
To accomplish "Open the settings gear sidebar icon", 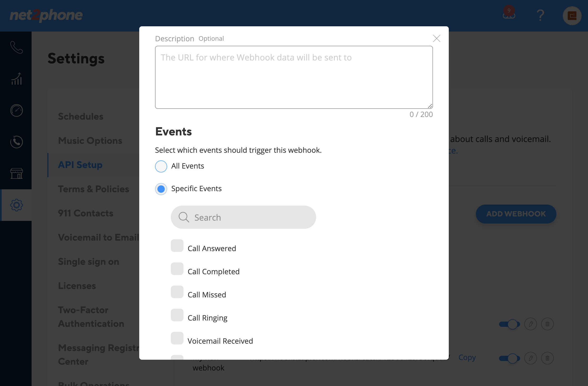I will 16,205.
